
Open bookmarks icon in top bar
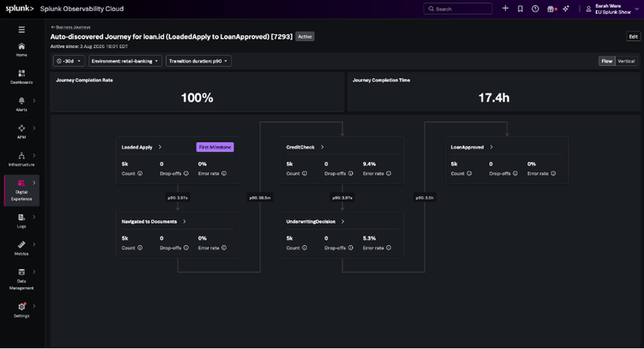[520, 9]
